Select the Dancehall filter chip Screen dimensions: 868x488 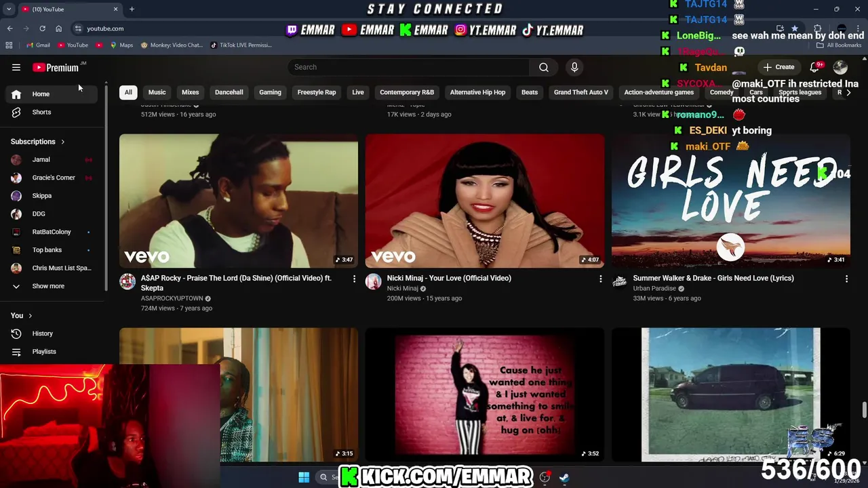coord(229,92)
